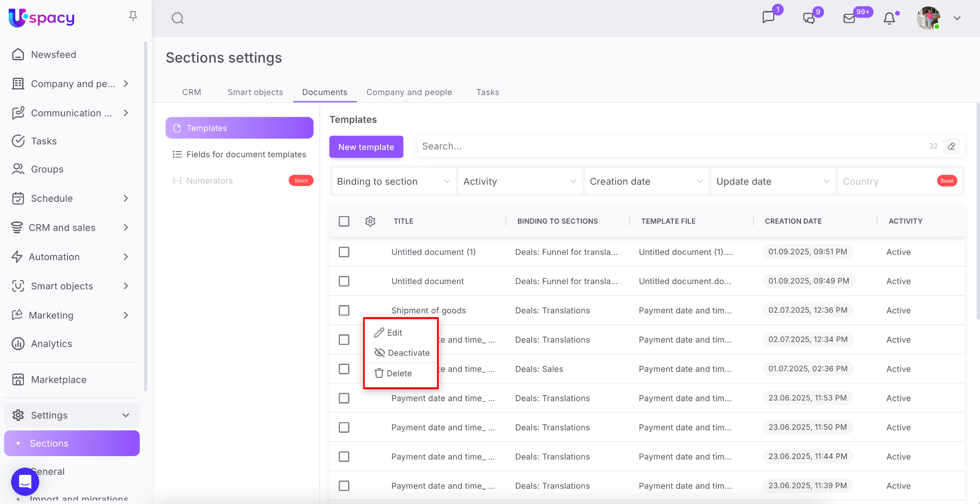Open Fields for document templates
980x504 pixels.
(246, 154)
